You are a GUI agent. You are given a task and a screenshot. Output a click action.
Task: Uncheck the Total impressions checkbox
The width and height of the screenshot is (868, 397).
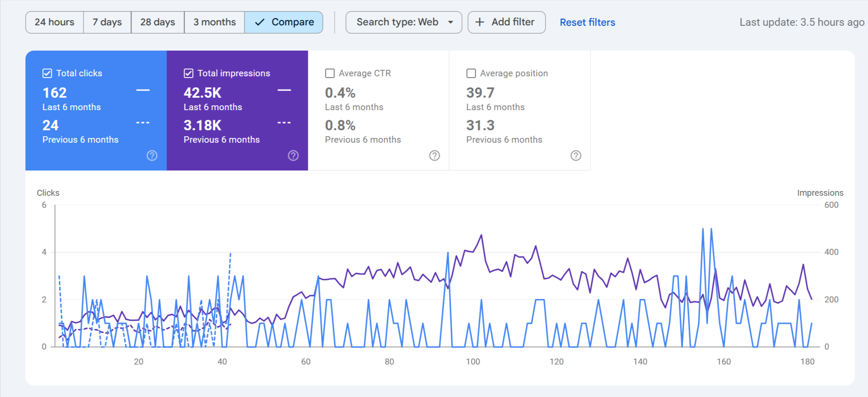pyautogui.click(x=188, y=73)
